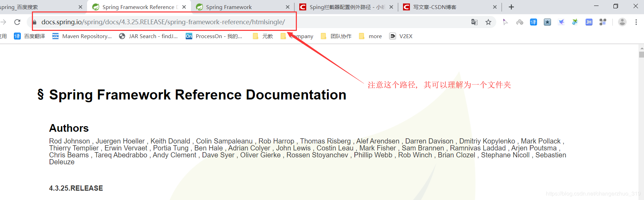Click author name Rossen Stoyanchev
This screenshot has width=644, height=200.
[317, 155]
